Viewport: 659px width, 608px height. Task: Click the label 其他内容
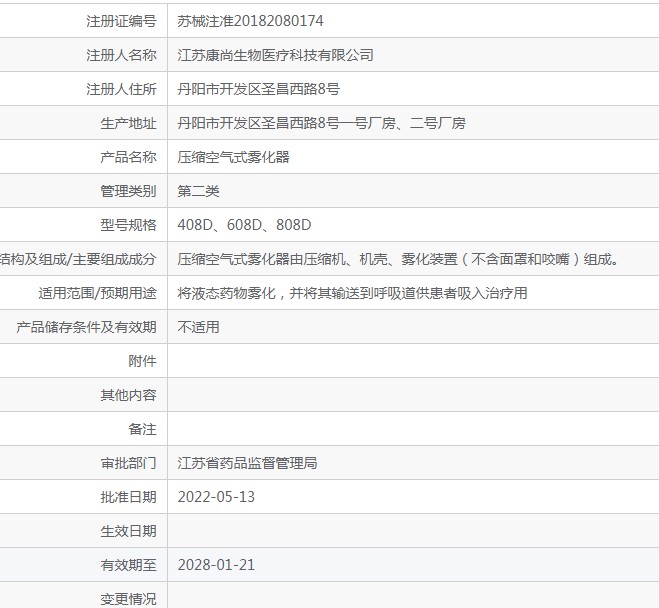128,395
